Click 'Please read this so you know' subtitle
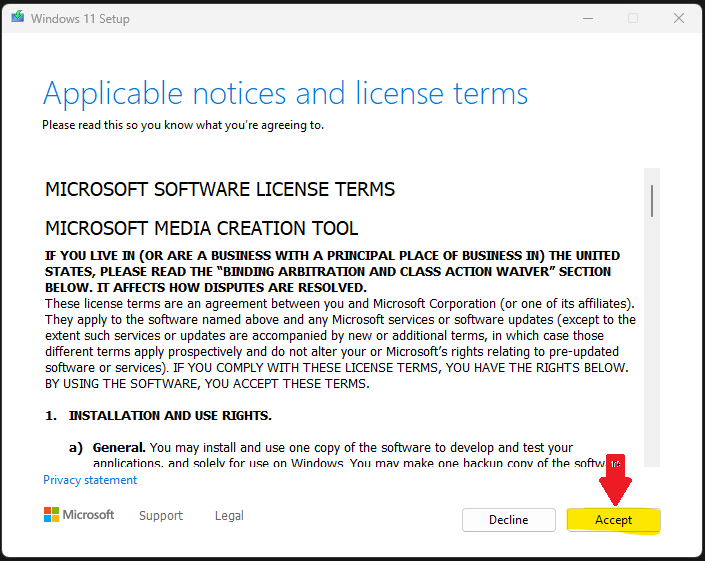The image size is (705, 561). [183, 125]
